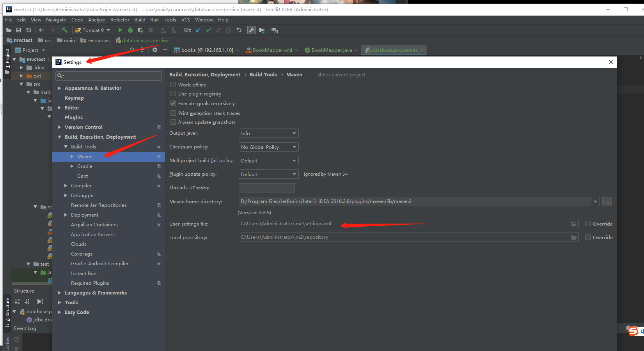Image resolution: width=644 pixels, height=351 pixels.
Task: Click the Save All toolbar icon
Action: pos(19,30)
